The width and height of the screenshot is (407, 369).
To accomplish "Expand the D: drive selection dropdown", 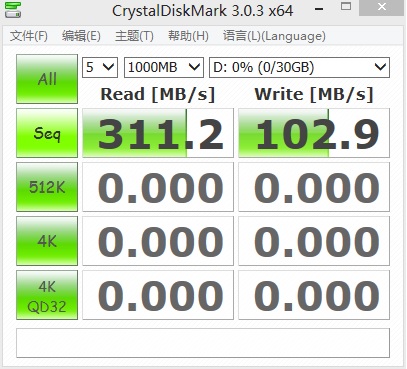I will tap(299, 67).
